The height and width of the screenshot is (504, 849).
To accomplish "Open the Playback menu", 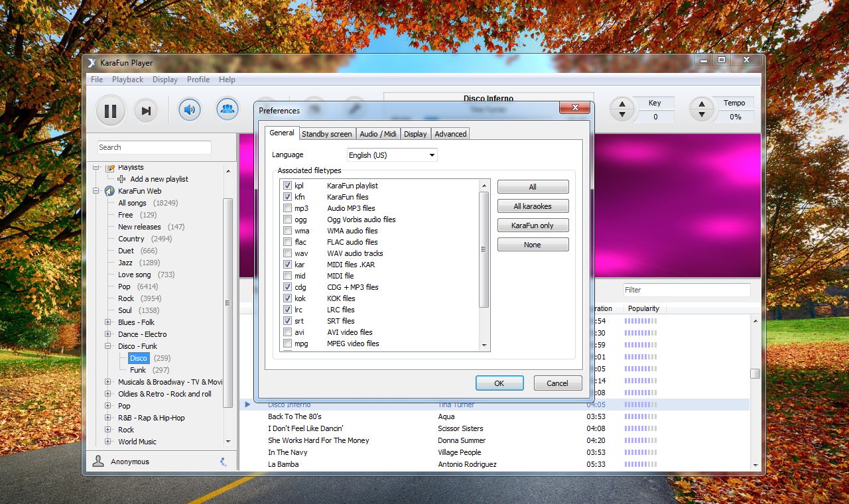I will (x=127, y=80).
